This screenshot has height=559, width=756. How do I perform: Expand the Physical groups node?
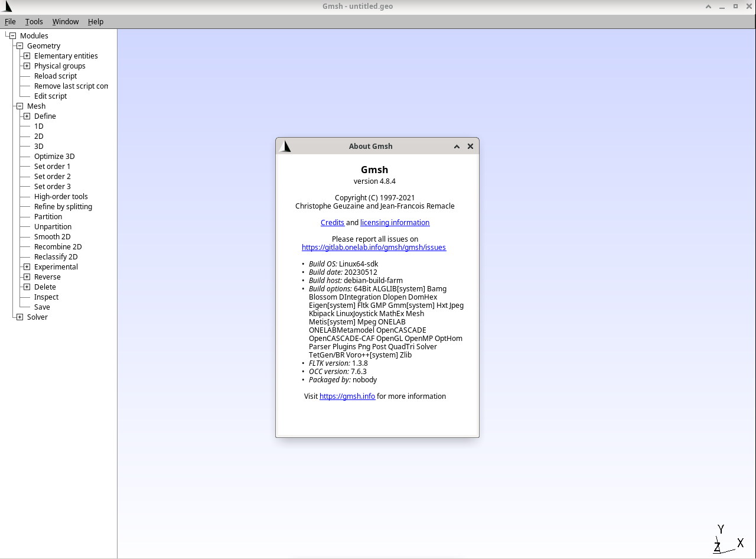click(27, 66)
